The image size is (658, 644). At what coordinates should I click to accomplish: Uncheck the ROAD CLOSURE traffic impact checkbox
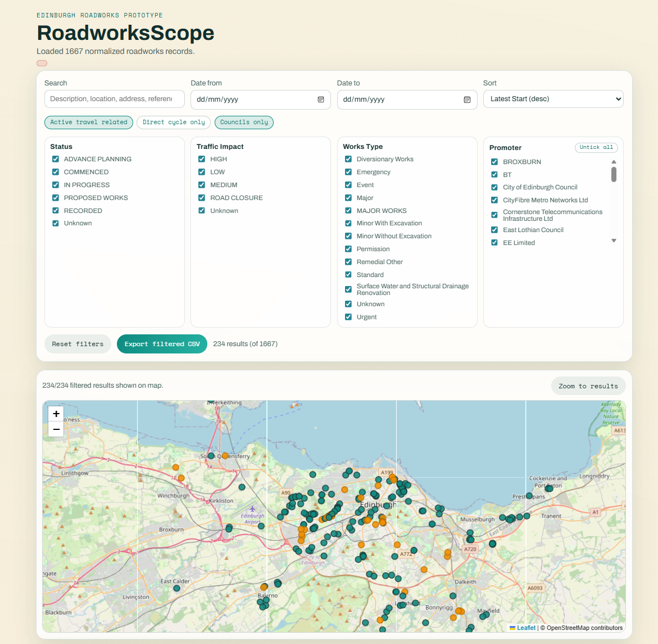(202, 198)
